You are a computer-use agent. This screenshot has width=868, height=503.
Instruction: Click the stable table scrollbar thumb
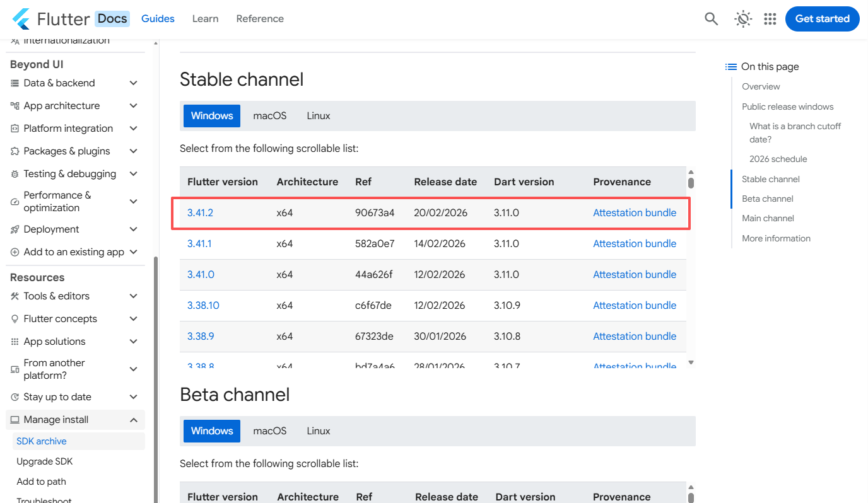coord(691,183)
